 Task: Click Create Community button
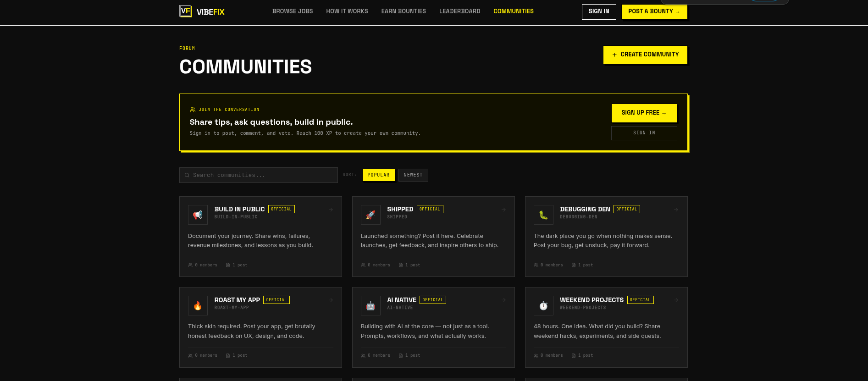click(x=645, y=55)
